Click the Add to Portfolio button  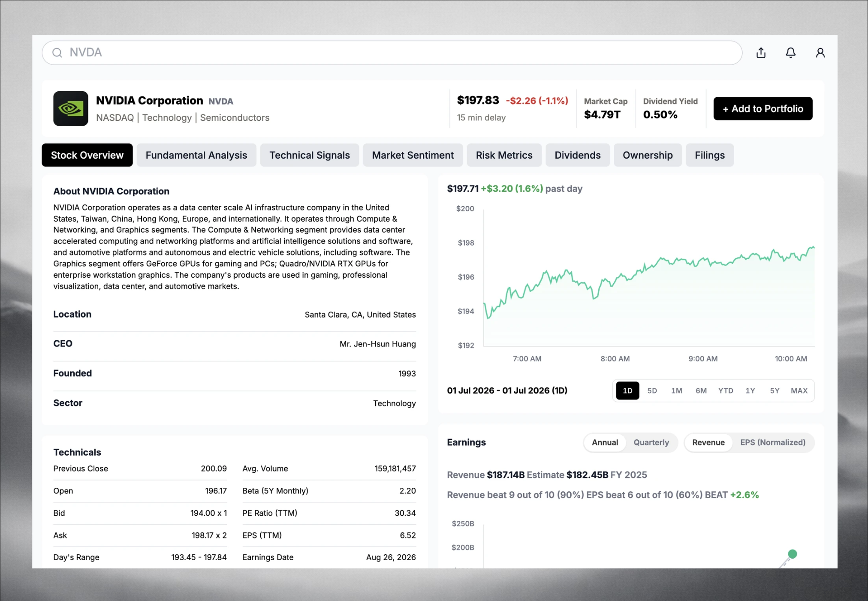763,108
